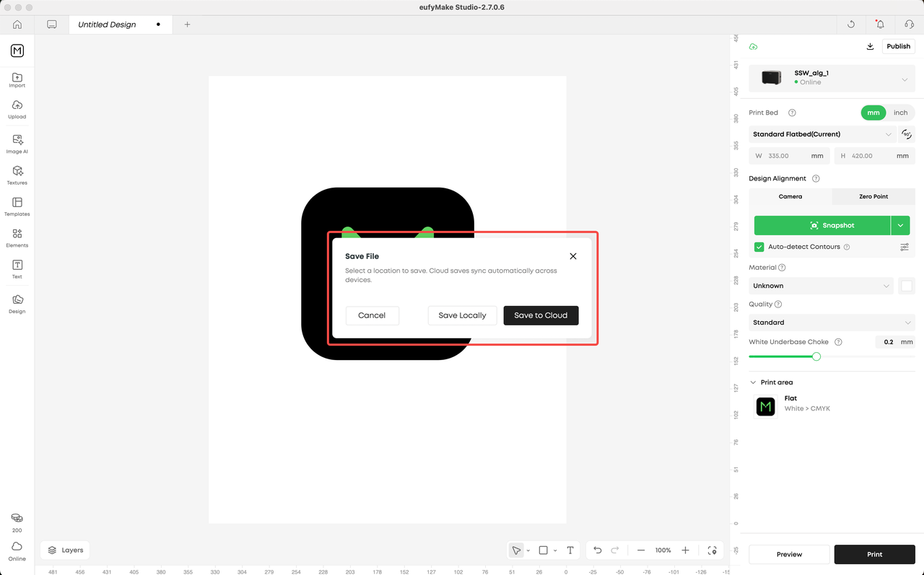Zoom in on the canvas
This screenshot has height=575, width=924.
(x=686, y=550)
